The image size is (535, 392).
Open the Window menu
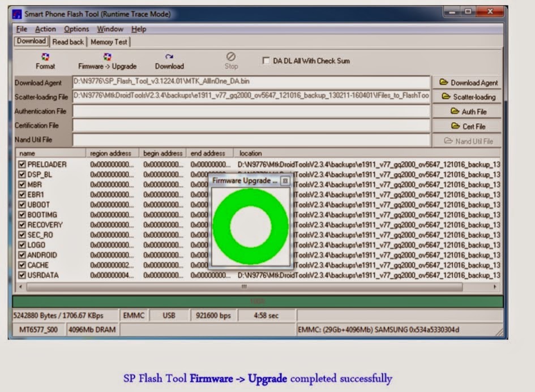(110, 29)
